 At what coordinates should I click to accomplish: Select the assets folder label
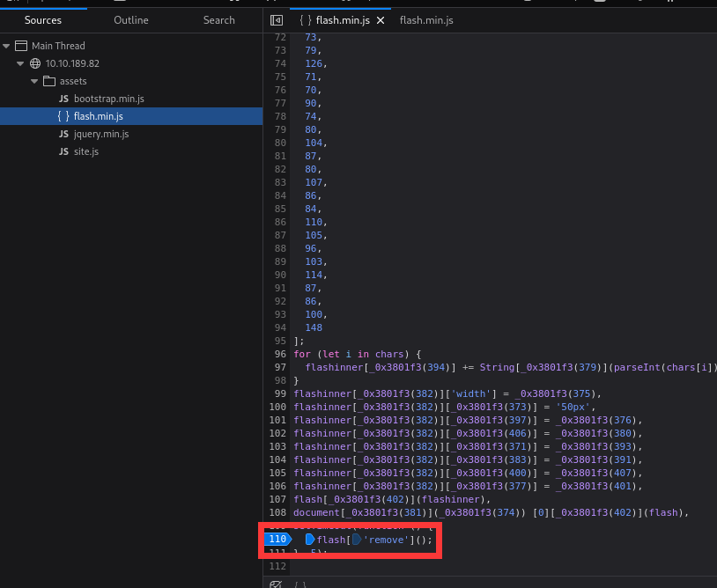coord(73,81)
